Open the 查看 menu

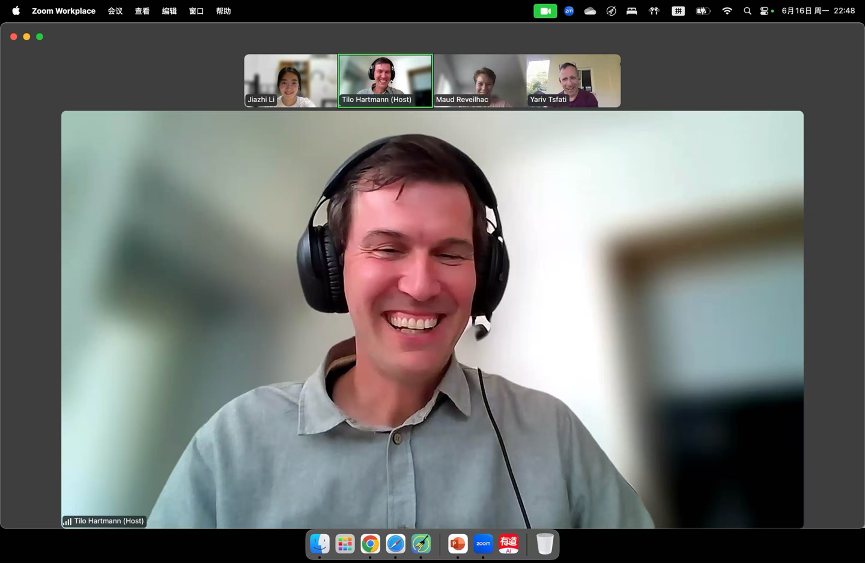tap(142, 11)
